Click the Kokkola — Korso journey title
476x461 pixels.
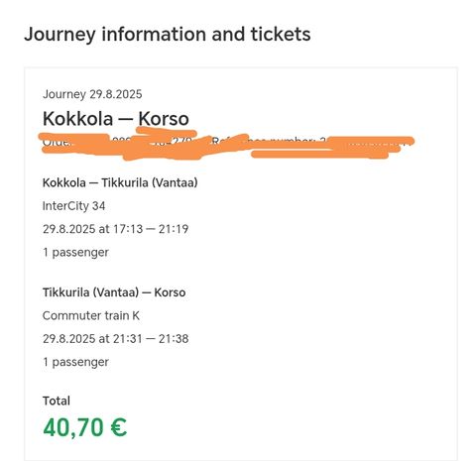116,118
